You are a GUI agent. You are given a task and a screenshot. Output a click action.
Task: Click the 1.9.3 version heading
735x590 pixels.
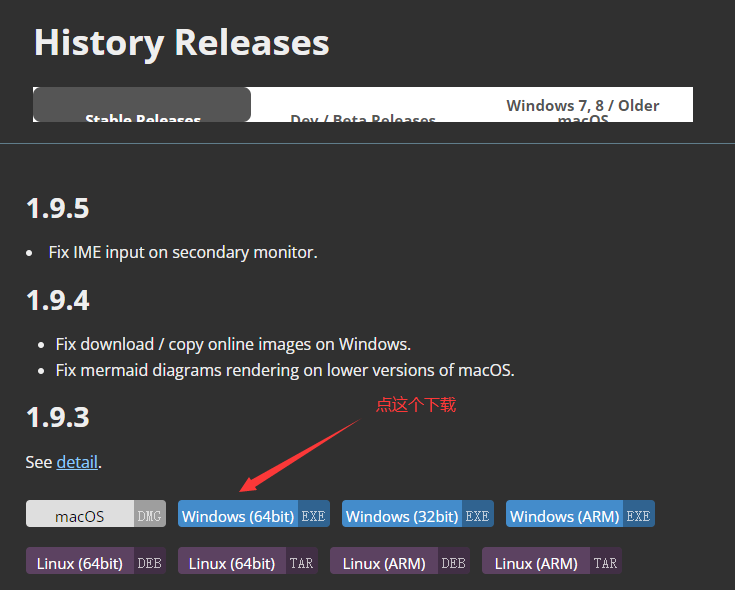57,417
